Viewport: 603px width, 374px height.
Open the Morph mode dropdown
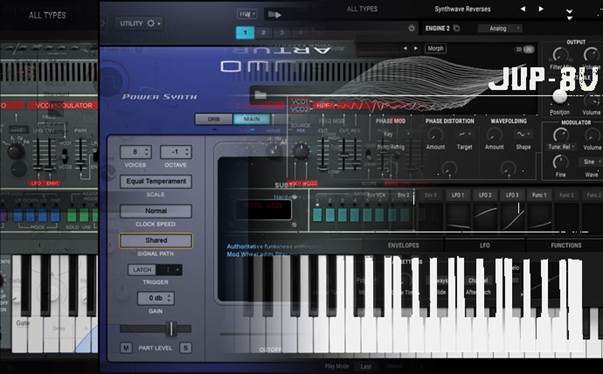[435, 48]
